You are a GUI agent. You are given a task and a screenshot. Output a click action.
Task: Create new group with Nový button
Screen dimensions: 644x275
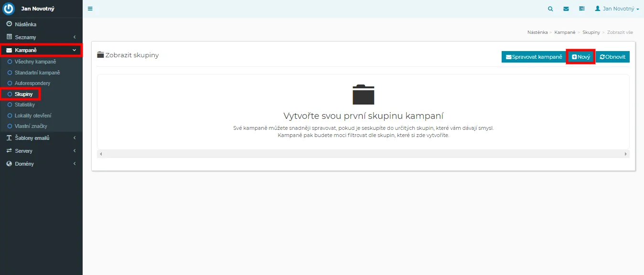[580, 57]
